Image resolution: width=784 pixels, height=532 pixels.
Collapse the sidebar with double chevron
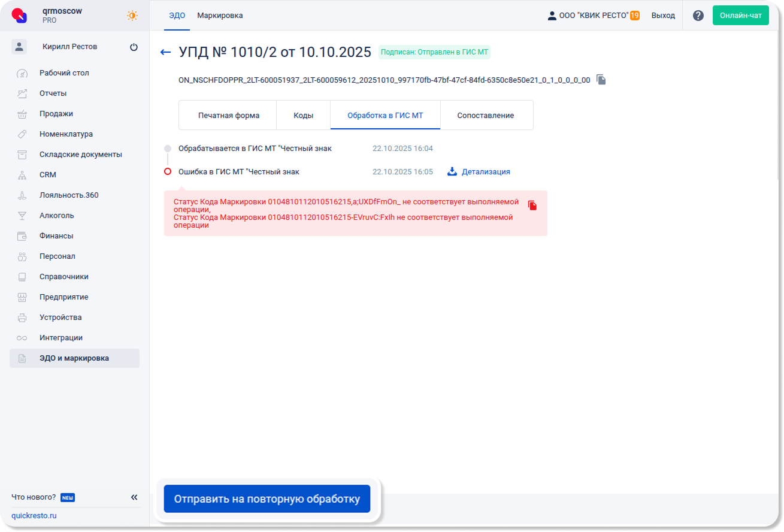[134, 497]
